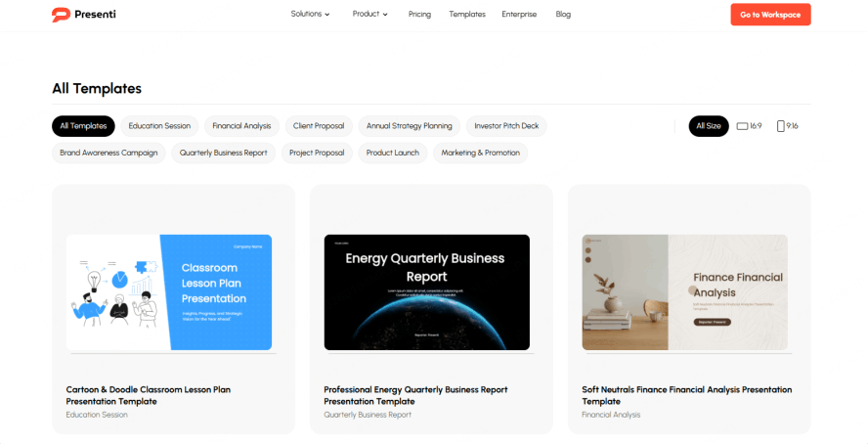Open the Energy Quarterly Business Report thumbnail

(426, 292)
